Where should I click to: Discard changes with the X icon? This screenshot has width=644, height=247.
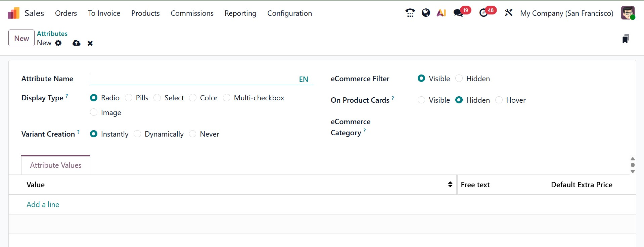pyautogui.click(x=90, y=43)
